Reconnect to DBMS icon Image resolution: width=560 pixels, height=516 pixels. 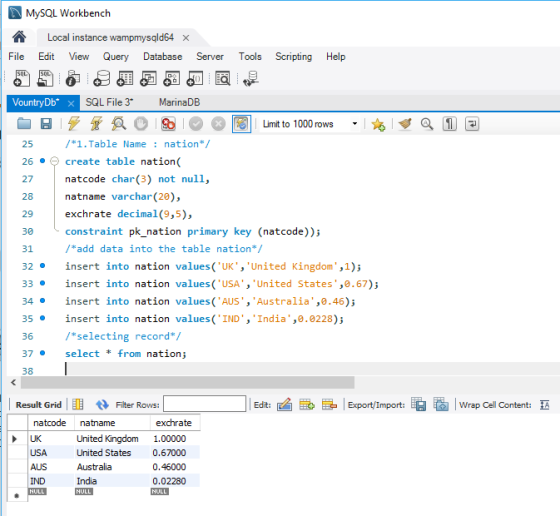pos(251,78)
